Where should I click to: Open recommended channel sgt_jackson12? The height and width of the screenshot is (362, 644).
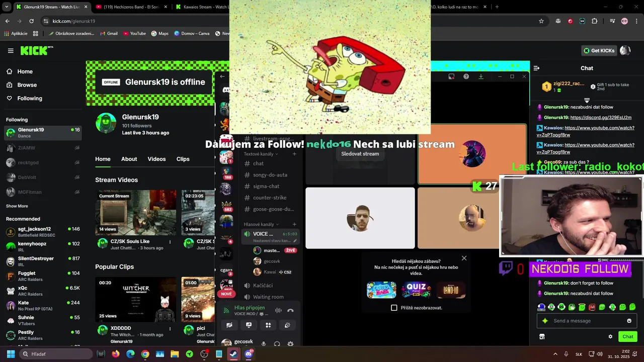pyautogui.click(x=43, y=232)
